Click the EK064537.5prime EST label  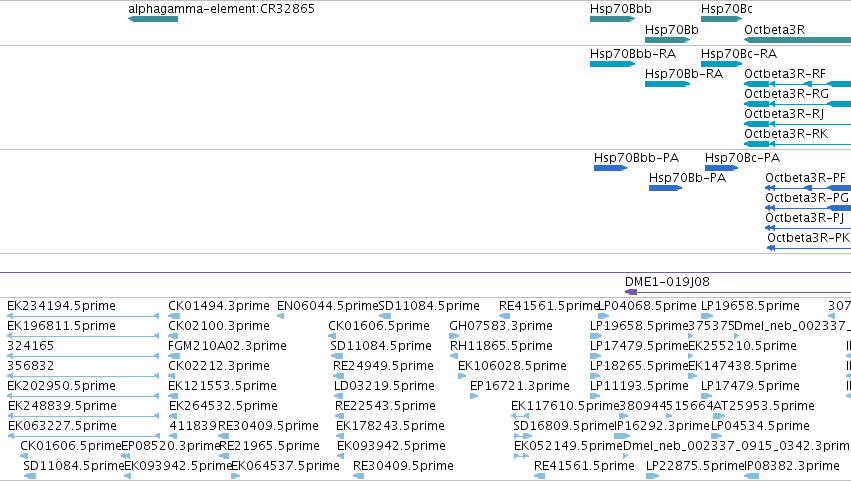pos(285,466)
